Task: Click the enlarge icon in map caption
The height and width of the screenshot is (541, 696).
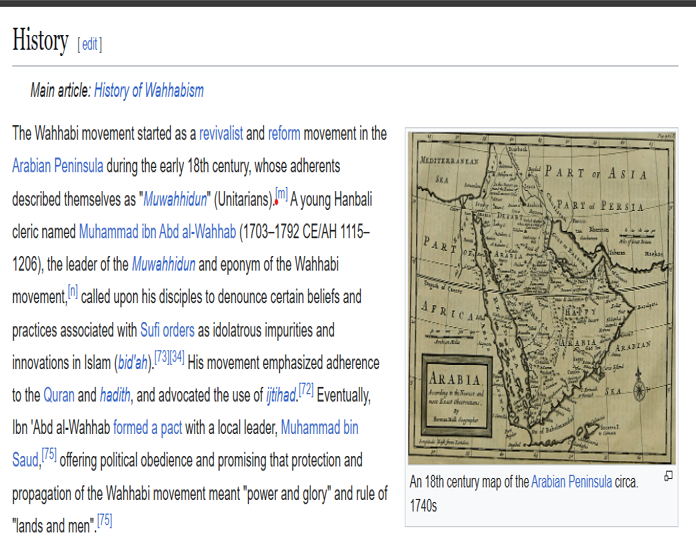Action: 668,476
